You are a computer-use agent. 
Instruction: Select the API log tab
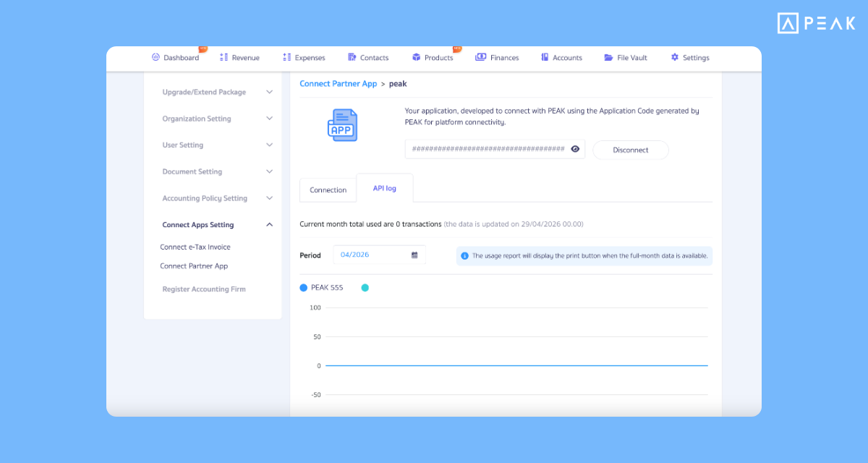pyautogui.click(x=384, y=187)
